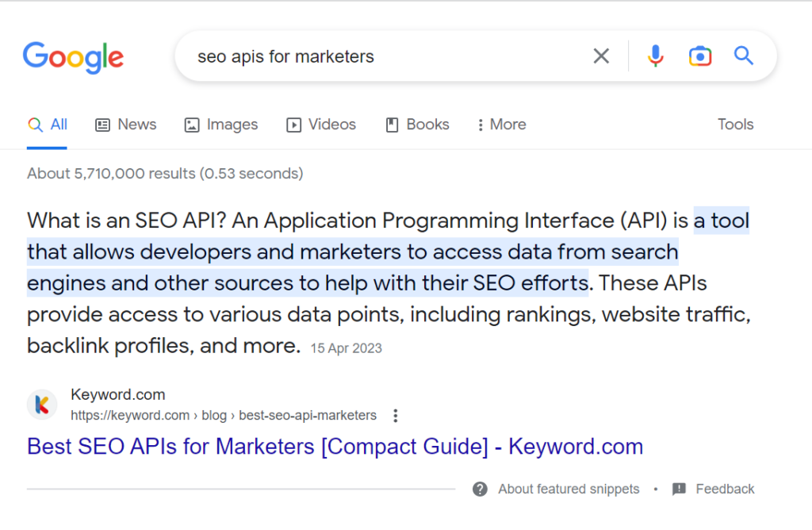812x530 pixels.
Task: Click the question mark icon near featured snippets
Action: 480,489
